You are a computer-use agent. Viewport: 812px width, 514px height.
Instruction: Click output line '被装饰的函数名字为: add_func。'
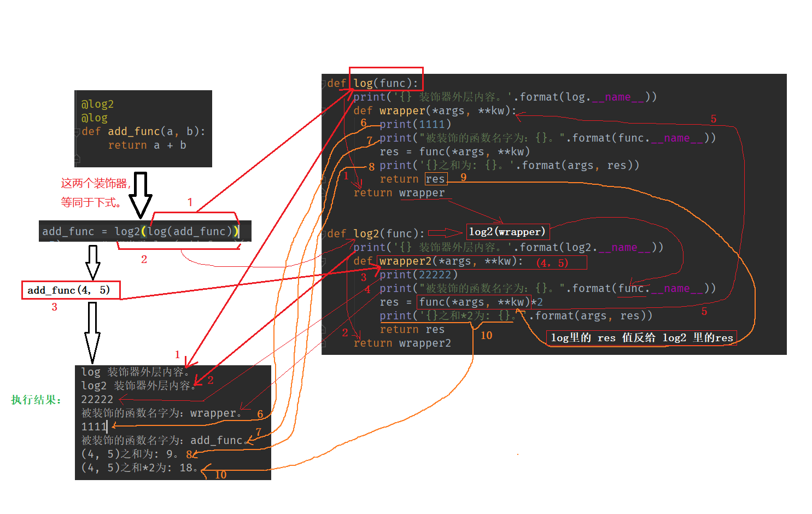pyautogui.click(x=165, y=440)
